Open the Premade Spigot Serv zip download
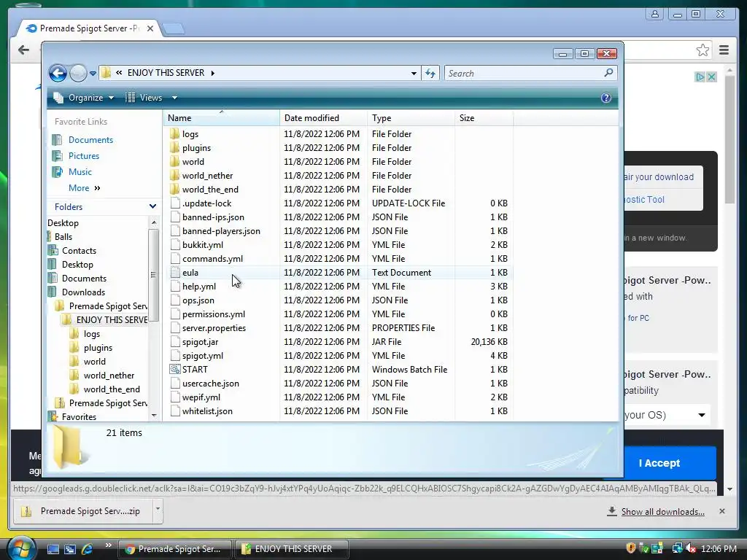Screen dimensions: 747x560 [x=83, y=511]
